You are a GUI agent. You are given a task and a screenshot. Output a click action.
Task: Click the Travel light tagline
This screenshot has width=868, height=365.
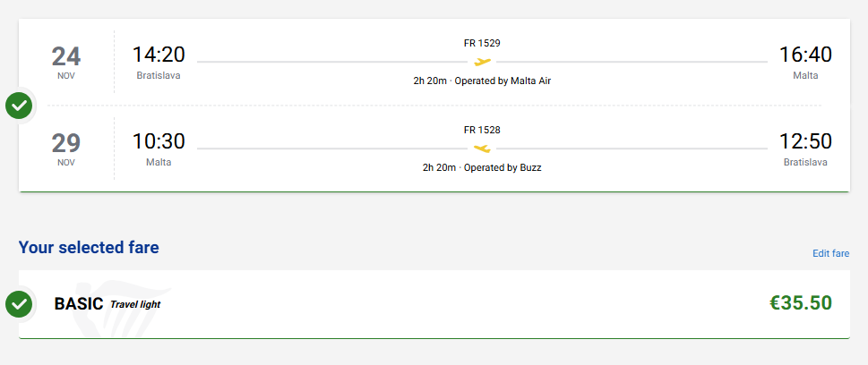(135, 305)
